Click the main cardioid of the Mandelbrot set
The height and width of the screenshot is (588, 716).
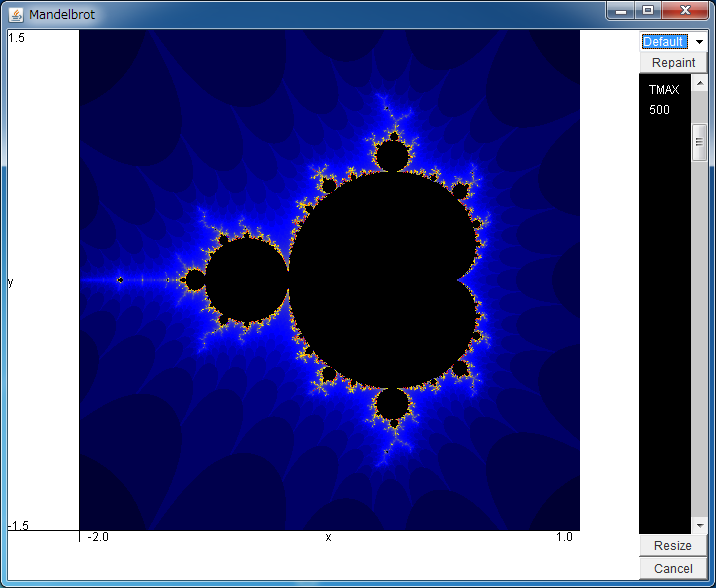pyautogui.click(x=384, y=279)
